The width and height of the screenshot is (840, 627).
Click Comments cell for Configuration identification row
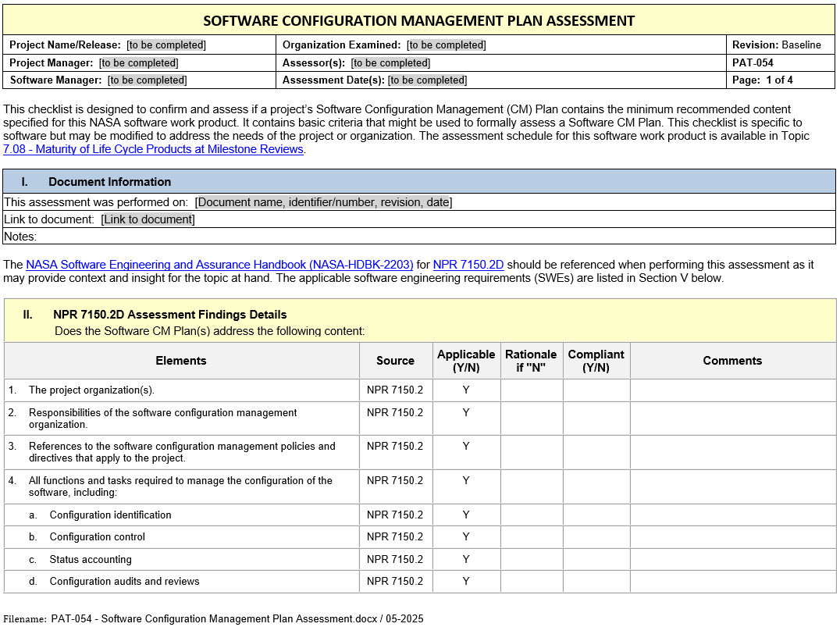(731, 515)
